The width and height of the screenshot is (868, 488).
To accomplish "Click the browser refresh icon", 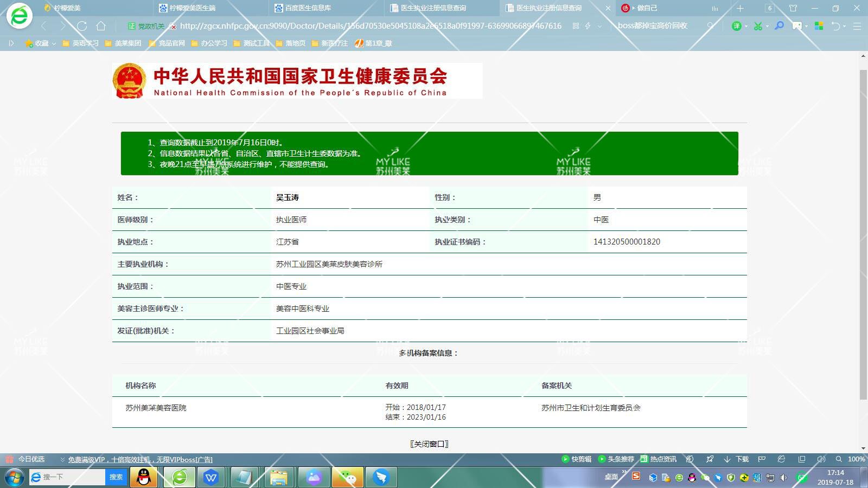I will tap(82, 26).
